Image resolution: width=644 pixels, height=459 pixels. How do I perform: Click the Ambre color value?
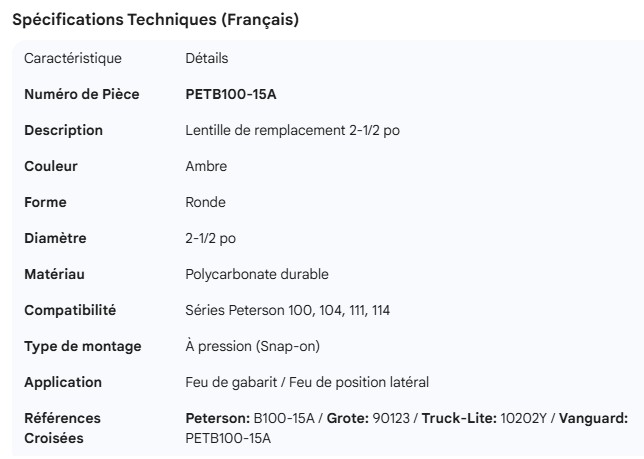pos(206,166)
